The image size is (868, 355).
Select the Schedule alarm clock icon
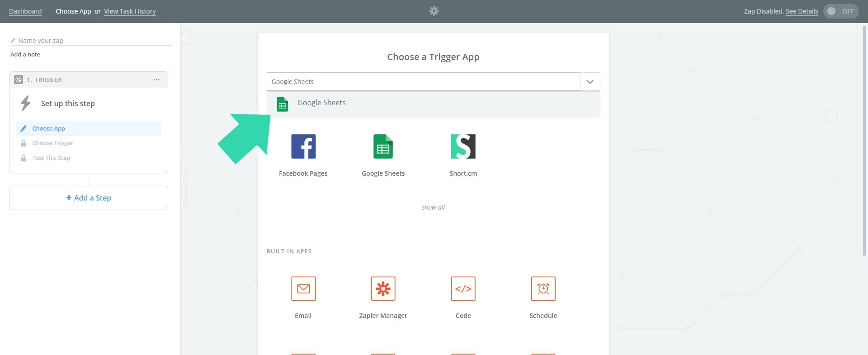coord(543,289)
